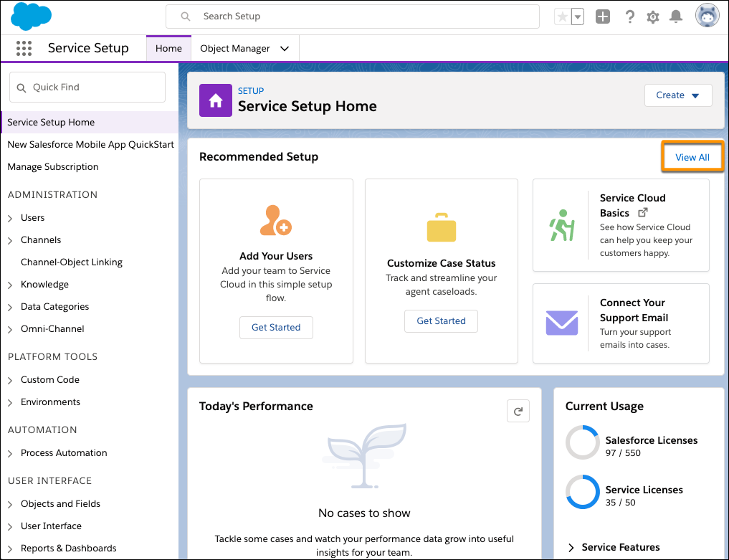Open the user profile avatar
Viewport: 729px width, 560px height.
pyautogui.click(x=707, y=16)
